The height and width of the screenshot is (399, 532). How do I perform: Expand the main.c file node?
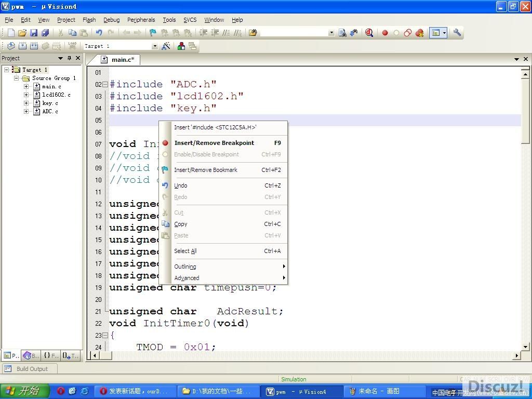pos(26,87)
